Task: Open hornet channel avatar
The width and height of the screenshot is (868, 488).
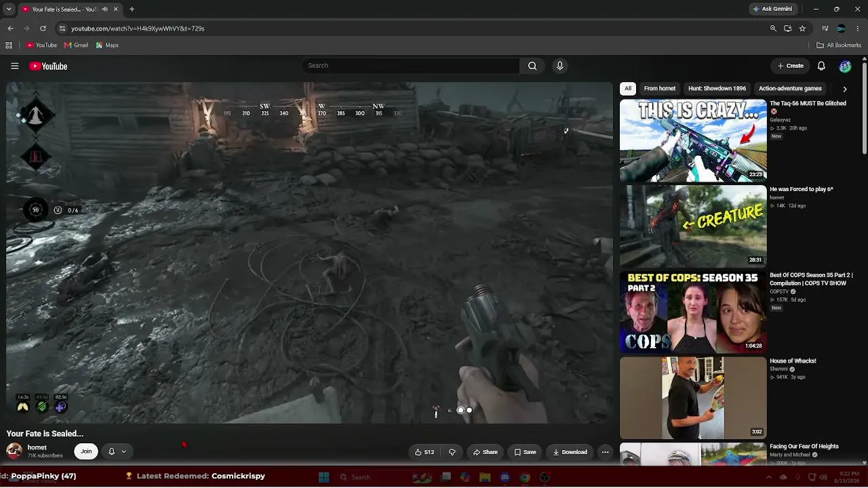Action: click(14, 451)
